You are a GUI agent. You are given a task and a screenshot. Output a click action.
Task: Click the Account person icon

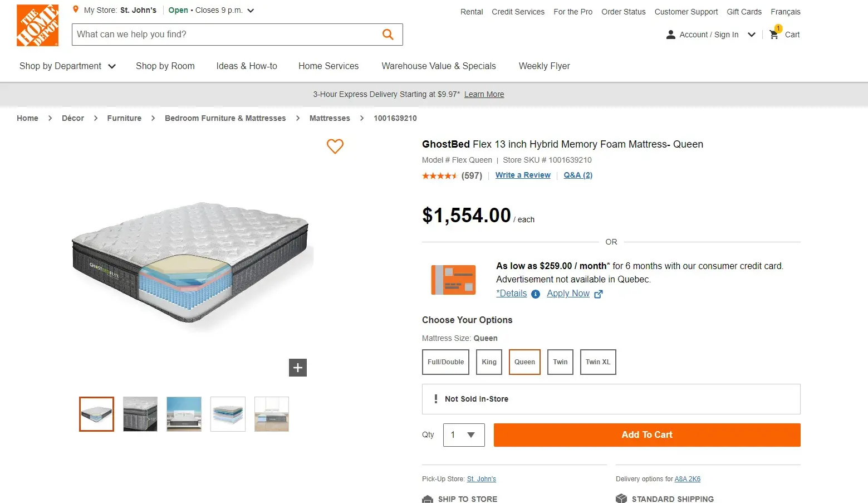[x=671, y=35]
